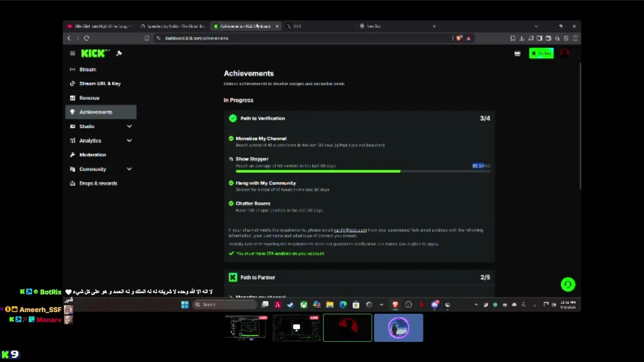Open Moderation in the sidebar
Image resolution: width=644 pixels, height=362 pixels.
tap(101, 155)
